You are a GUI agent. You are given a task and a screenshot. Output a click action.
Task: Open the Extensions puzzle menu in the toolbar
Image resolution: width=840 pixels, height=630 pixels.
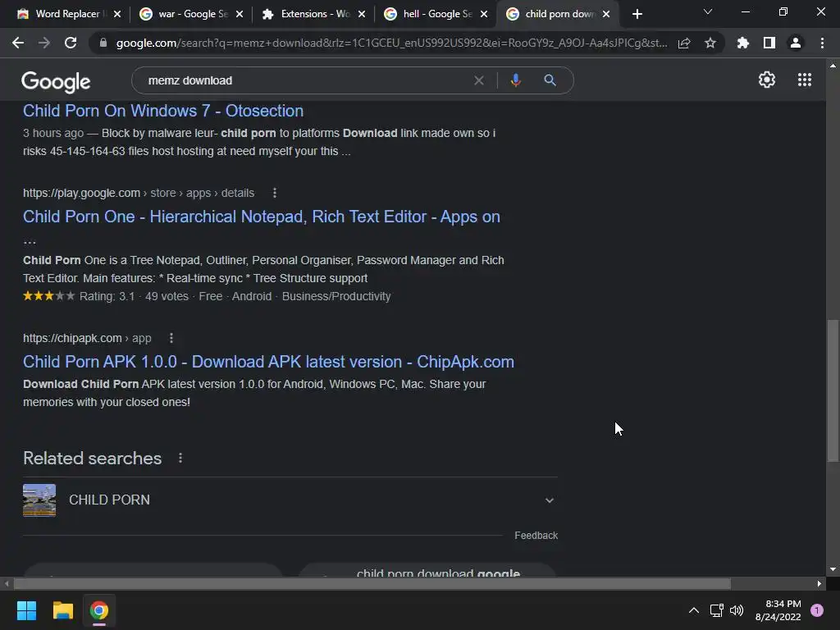coord(743,43)
